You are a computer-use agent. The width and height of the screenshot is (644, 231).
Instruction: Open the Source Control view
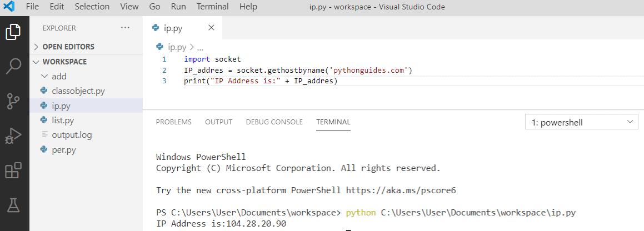pos(13,101)
